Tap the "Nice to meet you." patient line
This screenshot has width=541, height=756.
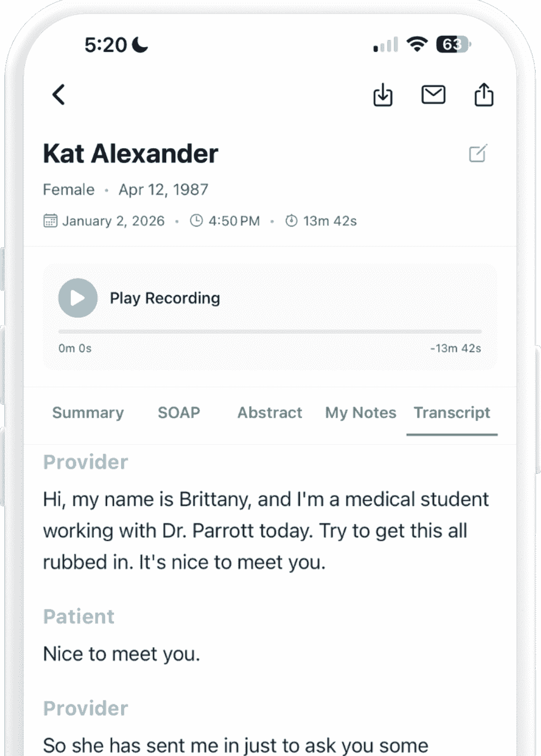click(x=121, y=654)
